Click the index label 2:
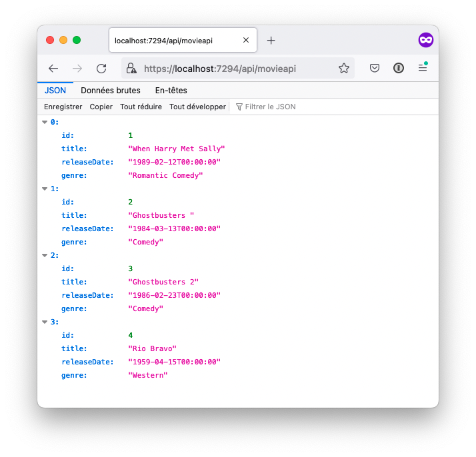This screenshot has height=457, width=476. click(x=55, y=255)
